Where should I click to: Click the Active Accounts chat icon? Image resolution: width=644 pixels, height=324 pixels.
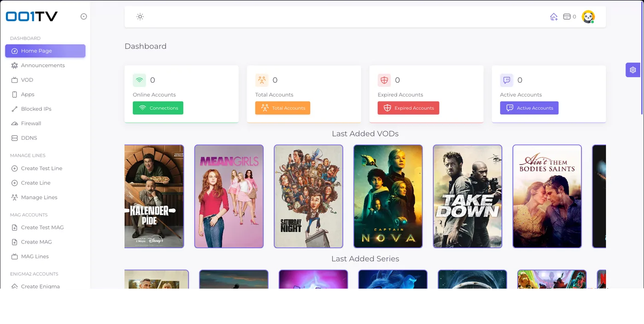(x=506, y=80)
